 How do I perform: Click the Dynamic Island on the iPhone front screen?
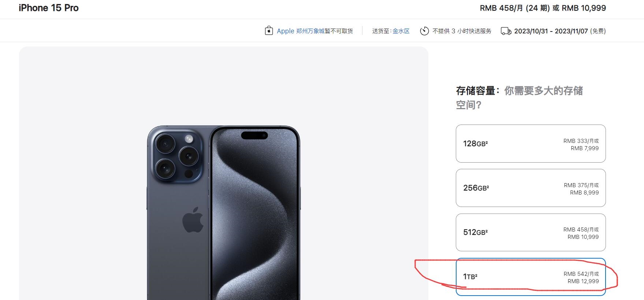point(254,136)
